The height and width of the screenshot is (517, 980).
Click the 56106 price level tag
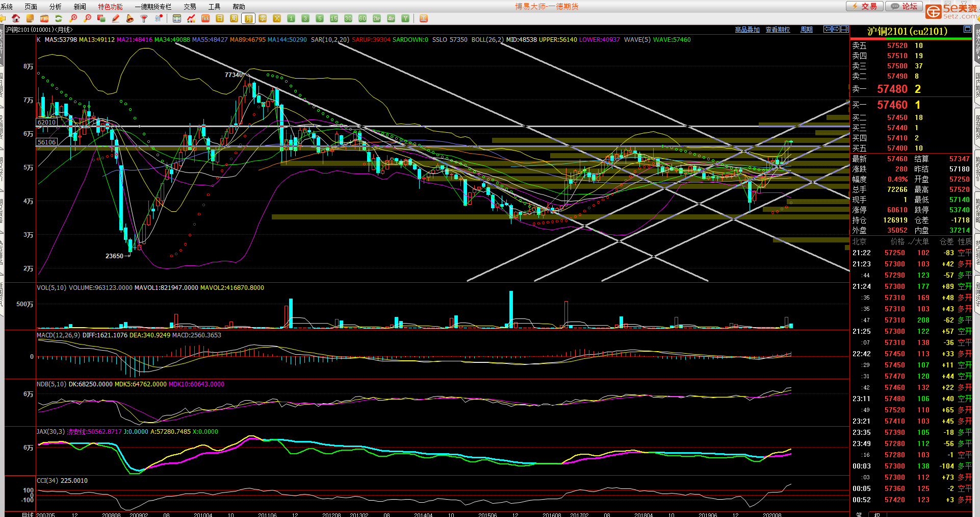46,142
